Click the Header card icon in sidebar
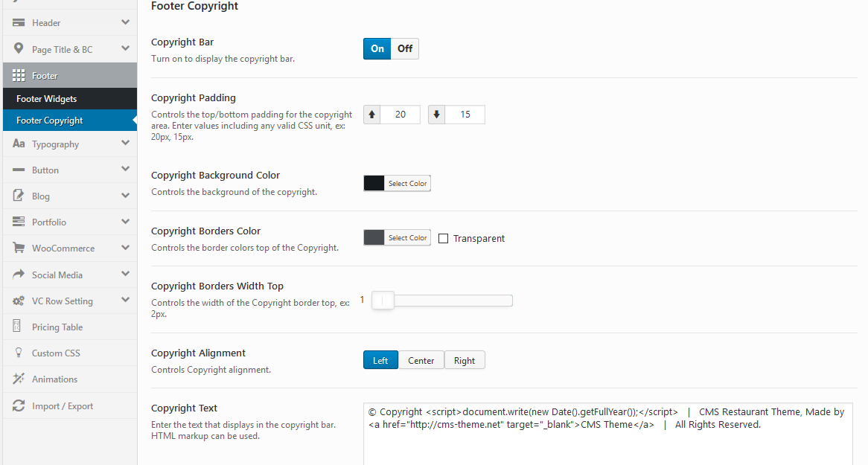 point(19,23)
